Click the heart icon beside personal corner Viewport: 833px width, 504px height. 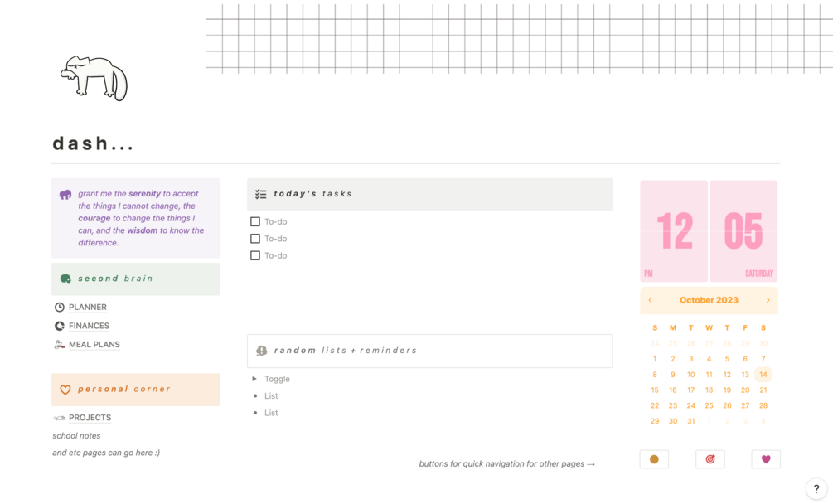[x=65, y=390]
